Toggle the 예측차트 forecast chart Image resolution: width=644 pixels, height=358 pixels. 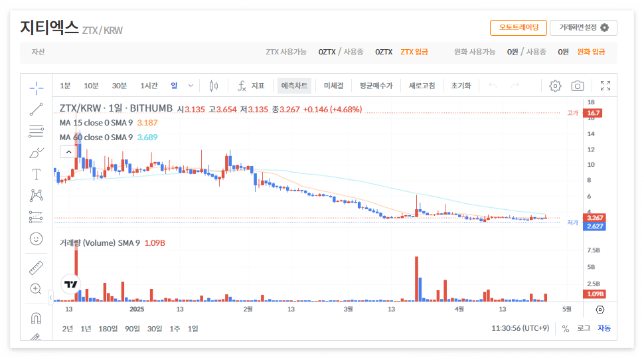[294, 86]
